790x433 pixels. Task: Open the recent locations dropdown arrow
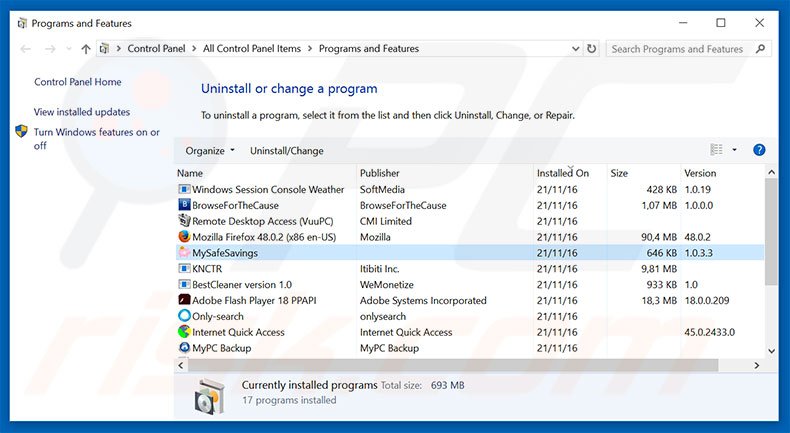(69, 49)
